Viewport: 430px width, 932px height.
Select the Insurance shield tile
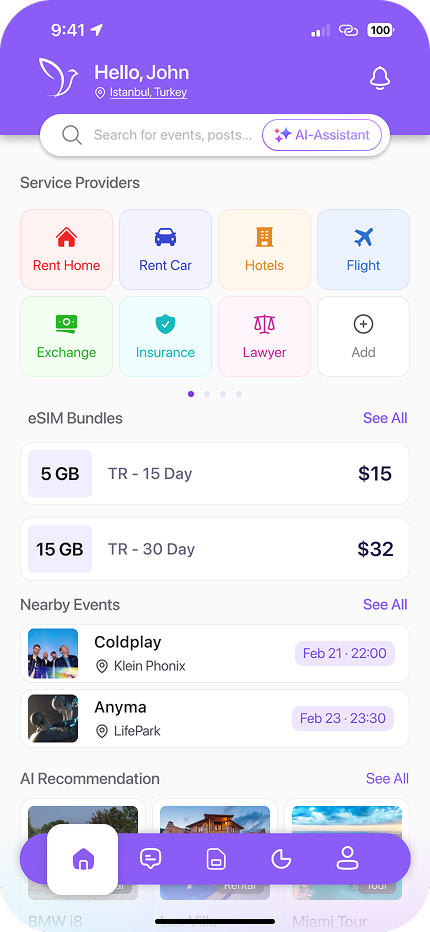[x=165, y=336]
